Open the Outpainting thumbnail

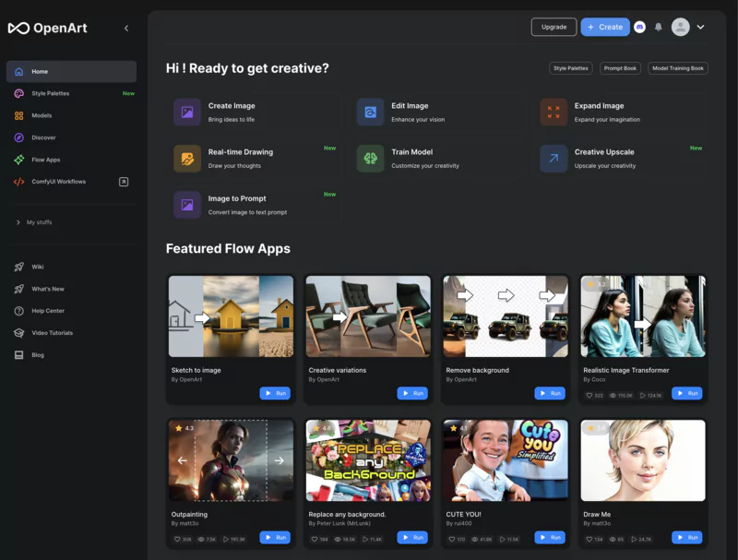point(232,460)
